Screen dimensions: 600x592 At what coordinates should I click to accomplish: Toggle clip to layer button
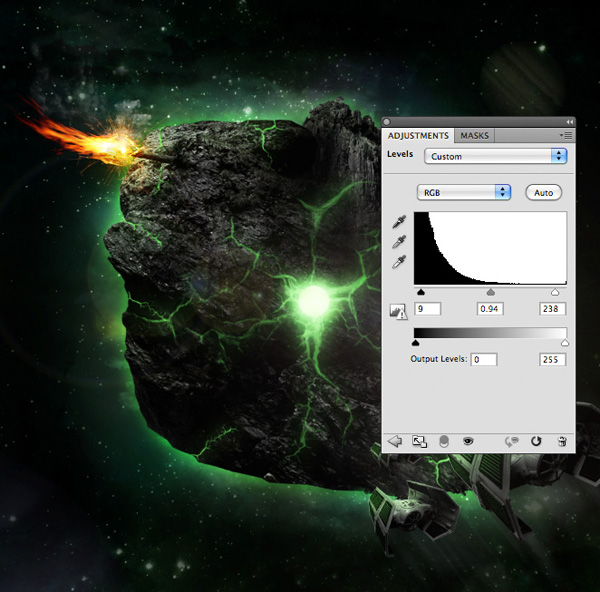pyautogui.click(x=444, y=440)
